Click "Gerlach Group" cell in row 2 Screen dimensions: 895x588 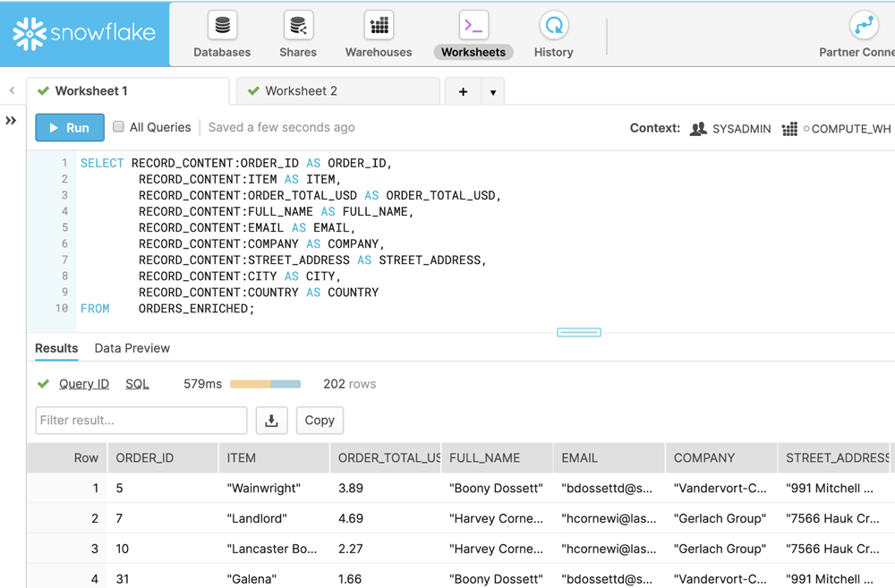tap(720, 518)
